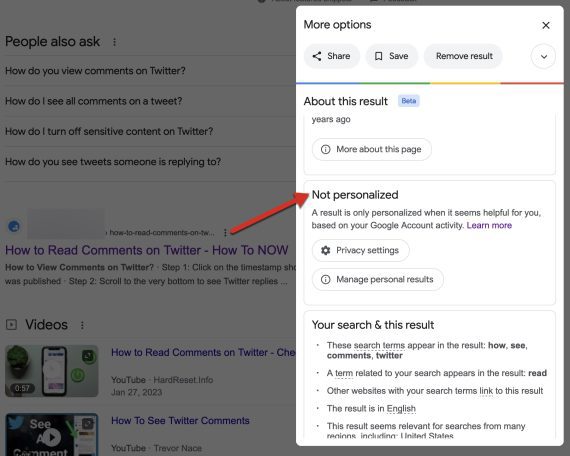Open 'How to Read Comments on Twitter - How To NOW' result

click(146, 250)
